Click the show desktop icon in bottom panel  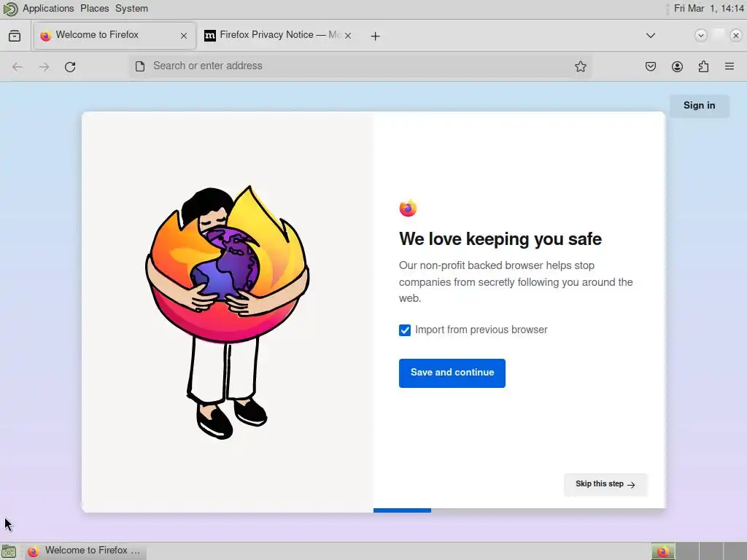(9, 551)
